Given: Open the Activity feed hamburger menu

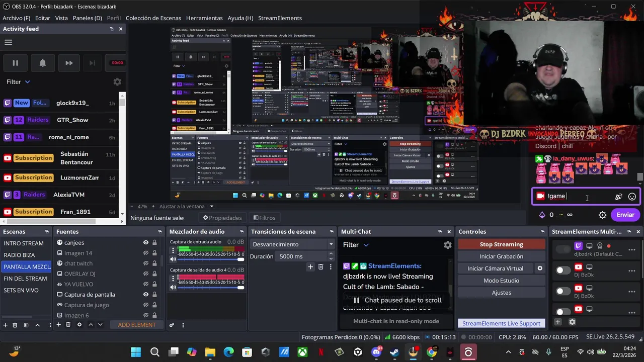Looking at the screenshot, I should (x=8, y=42).
